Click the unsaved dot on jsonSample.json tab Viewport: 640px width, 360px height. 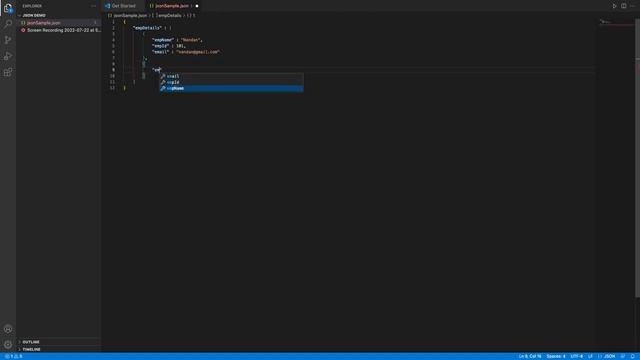point(197,6)
